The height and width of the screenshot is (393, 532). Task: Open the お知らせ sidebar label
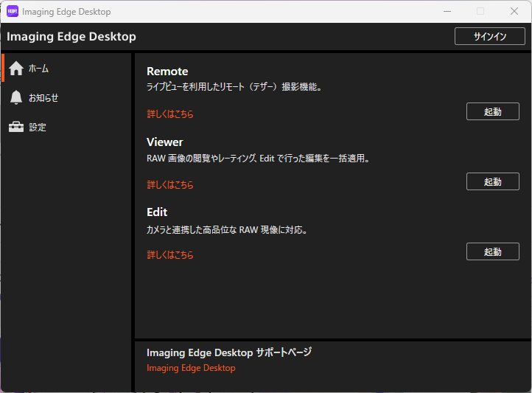coord(43,98)
